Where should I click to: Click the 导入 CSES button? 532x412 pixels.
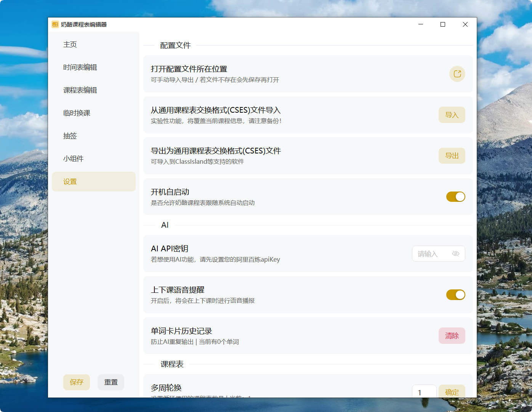452,115
